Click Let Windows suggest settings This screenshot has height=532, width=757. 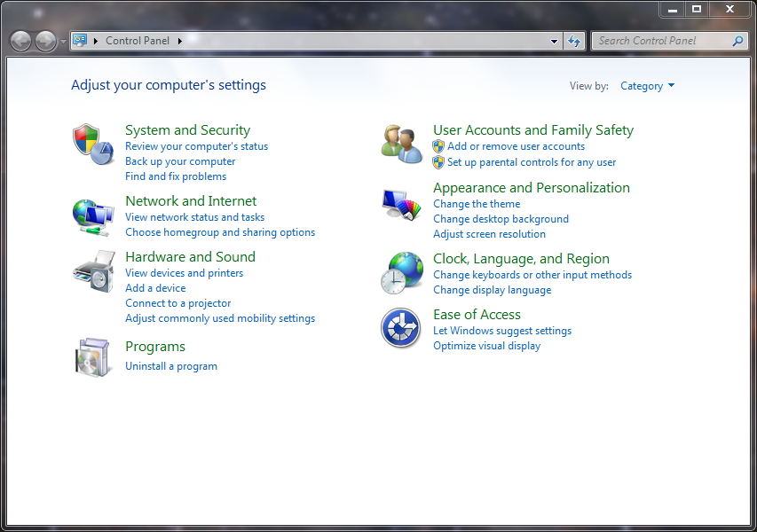tap(502, 331)
